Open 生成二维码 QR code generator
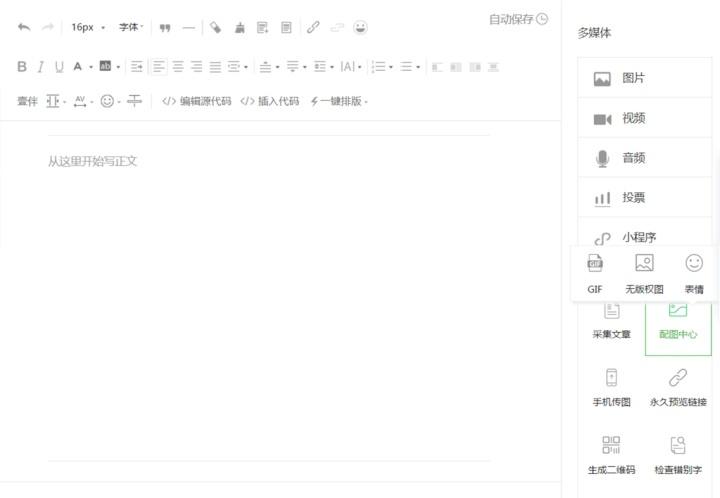Viewport: 720px width, 498px height. (x=611, y=455)
